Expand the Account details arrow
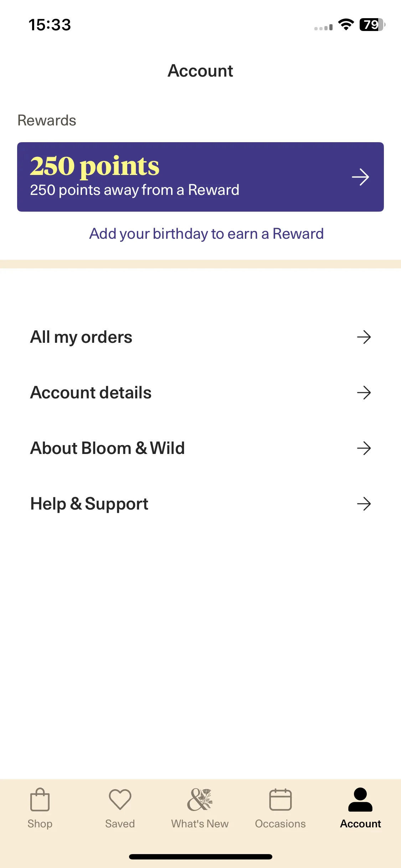Screen dimensions: 401x868 pyautogui.click(x=364, y=393)
